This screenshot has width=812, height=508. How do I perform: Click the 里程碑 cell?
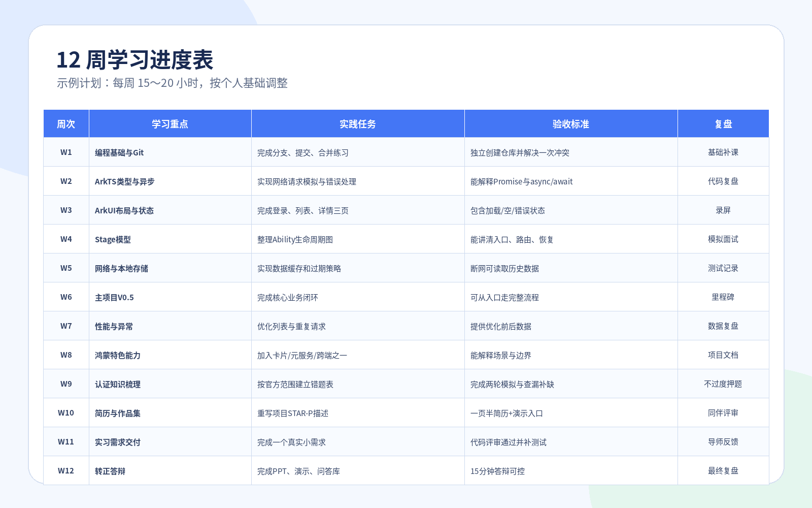tap(723, 297)
